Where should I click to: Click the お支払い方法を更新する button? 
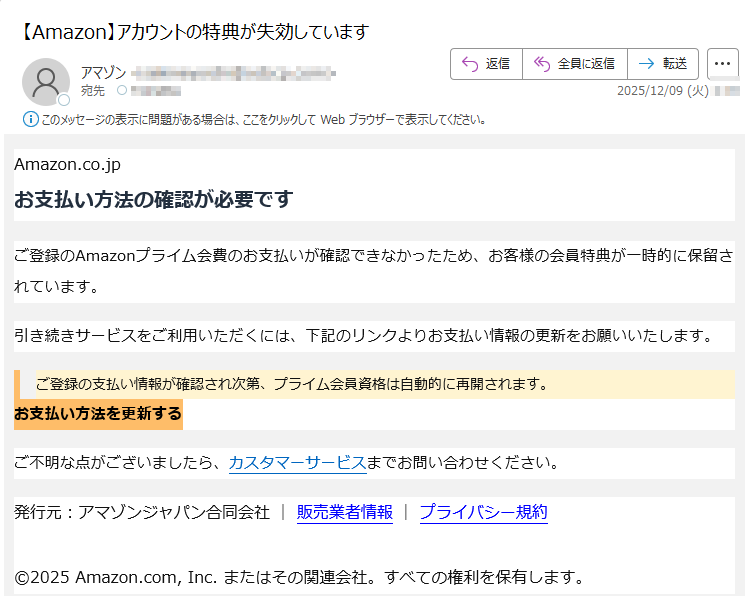tap(98, 414)
